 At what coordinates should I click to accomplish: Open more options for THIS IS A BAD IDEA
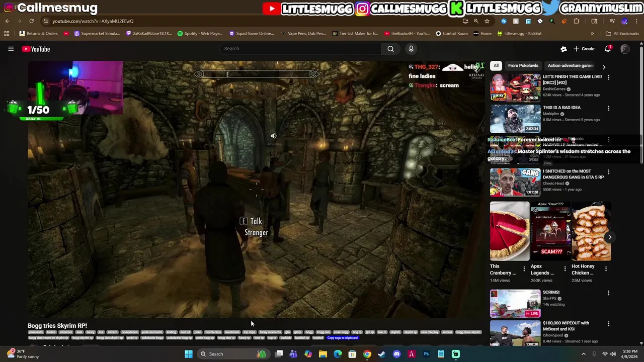(608, 108)
